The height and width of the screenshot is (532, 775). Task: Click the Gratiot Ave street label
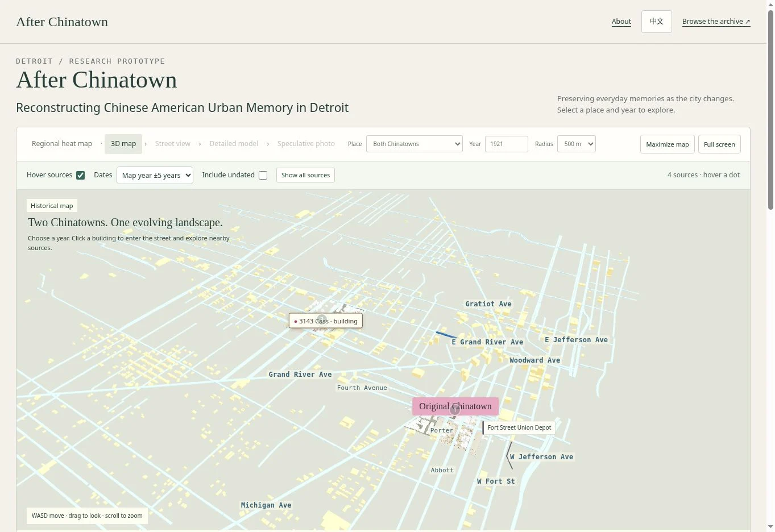coord(488,304)
